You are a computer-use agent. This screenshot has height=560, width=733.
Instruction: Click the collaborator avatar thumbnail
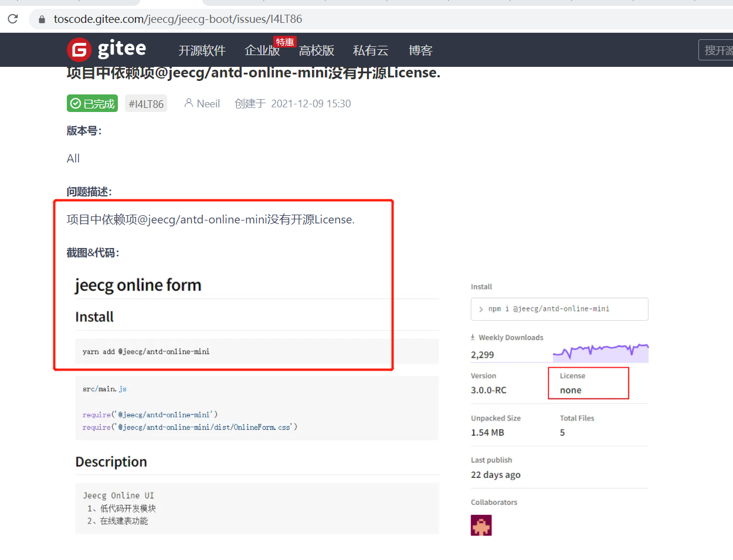pyautogui.click(x=481, y=525)
